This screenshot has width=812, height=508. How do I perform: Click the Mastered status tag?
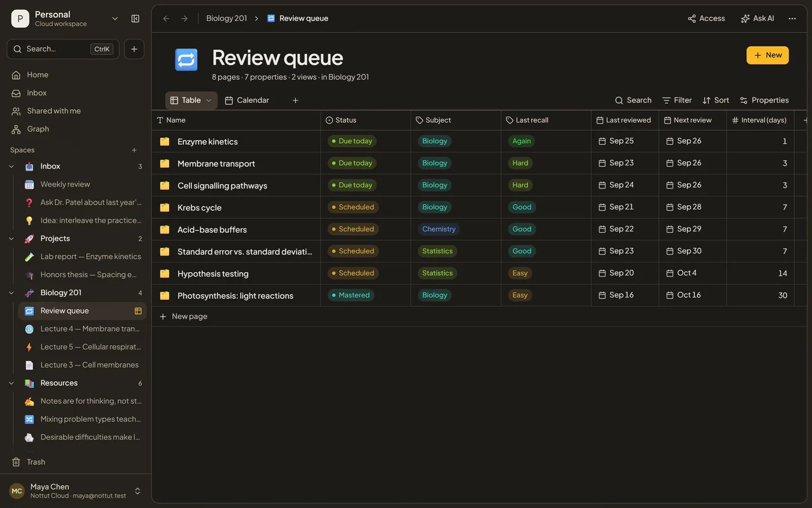click(351, 295)
